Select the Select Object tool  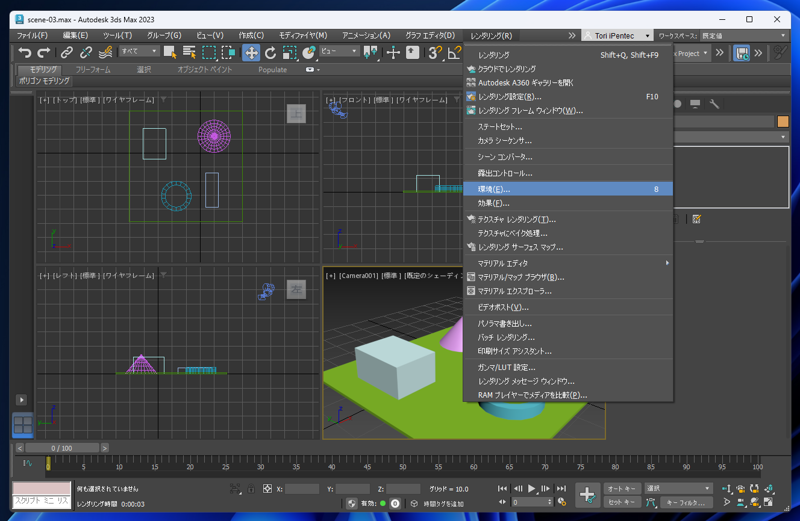click(170, 53)
